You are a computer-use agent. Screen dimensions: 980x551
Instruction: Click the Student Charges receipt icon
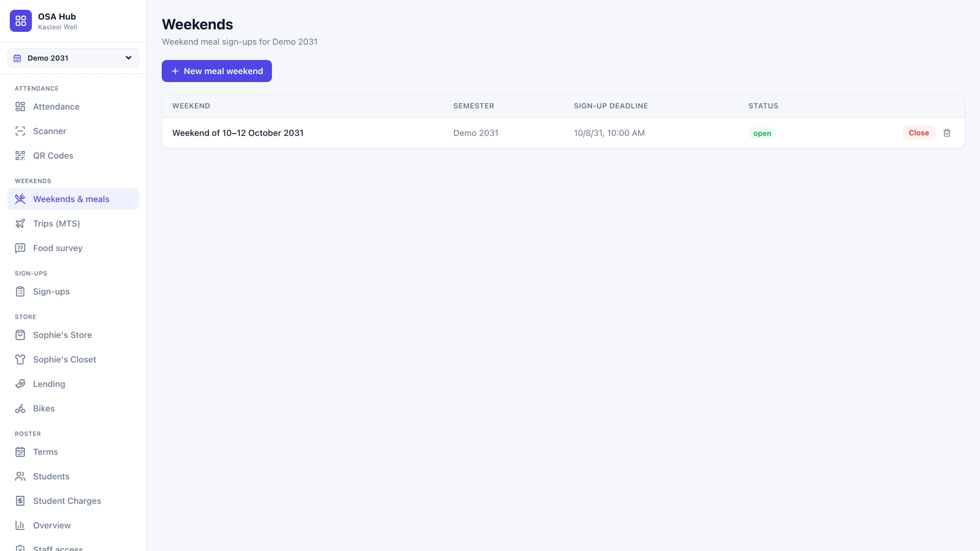(20, 501)
